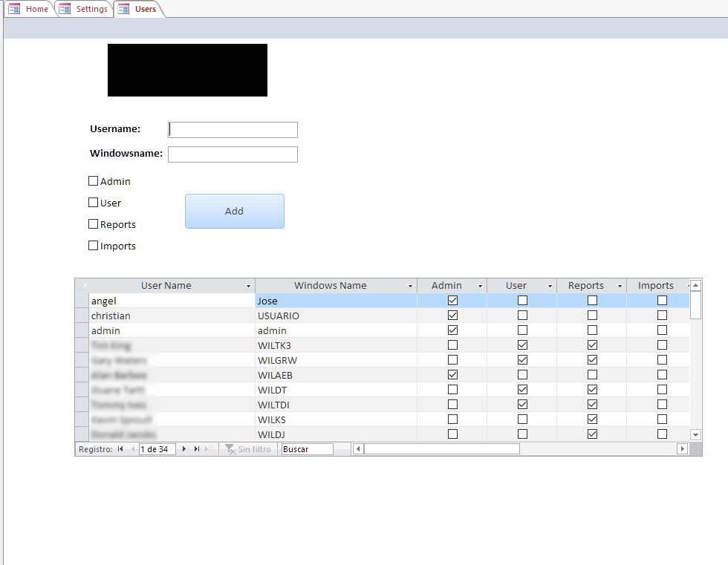
Task: Enable the Admin checkbox in form
Action: tap(94, 181)
